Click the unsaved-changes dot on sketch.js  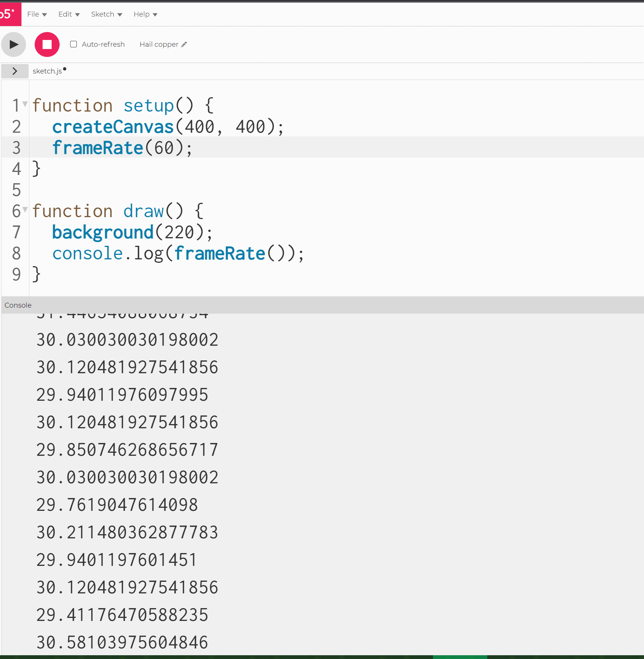[x=64, y=68]
